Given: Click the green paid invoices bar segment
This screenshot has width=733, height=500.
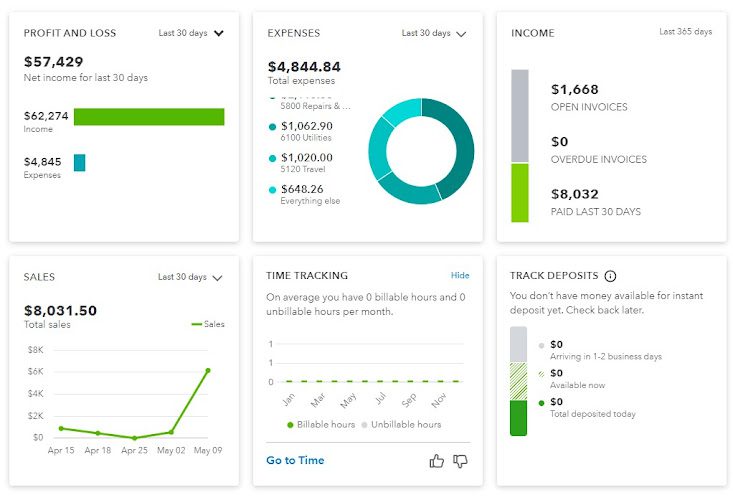Looking at the screenshot, I should (x=520, y=193).
